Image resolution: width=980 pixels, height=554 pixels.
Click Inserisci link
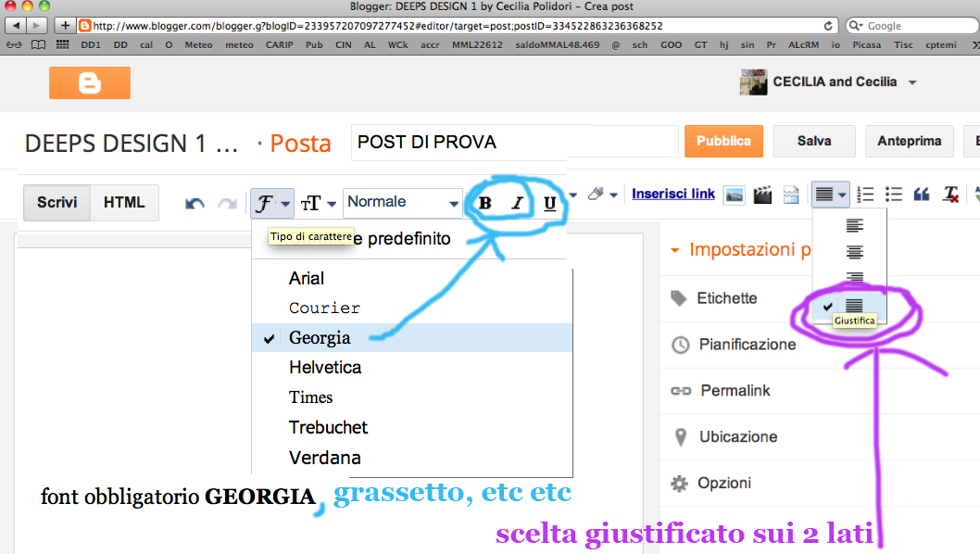click(673, 194)
